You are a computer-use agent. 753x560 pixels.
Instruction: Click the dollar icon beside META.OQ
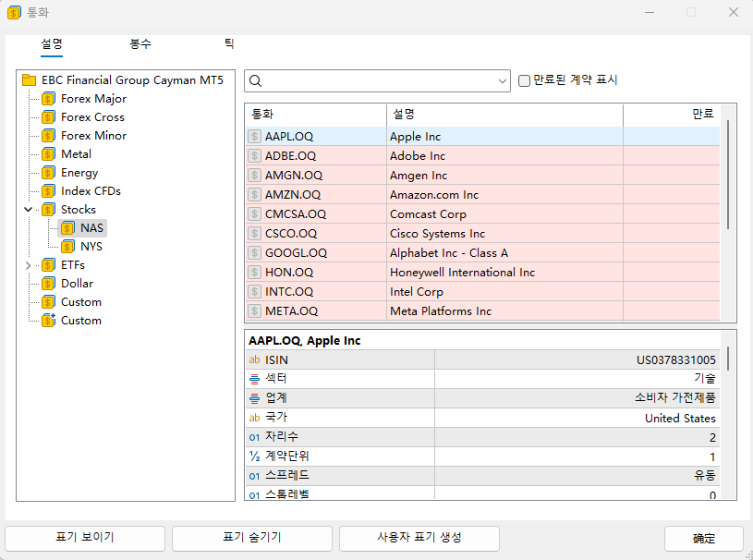pyautogui.click(x=254, y=311)
